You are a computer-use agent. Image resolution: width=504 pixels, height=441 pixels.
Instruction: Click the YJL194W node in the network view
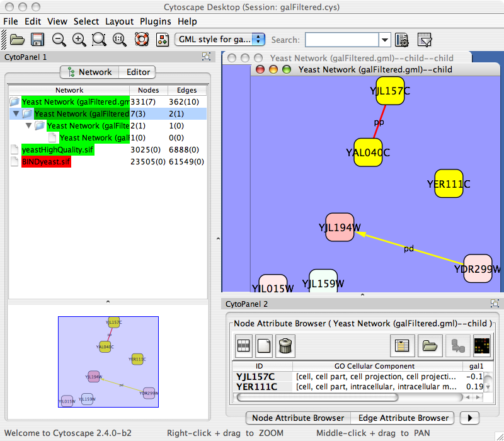coord(339,227)
